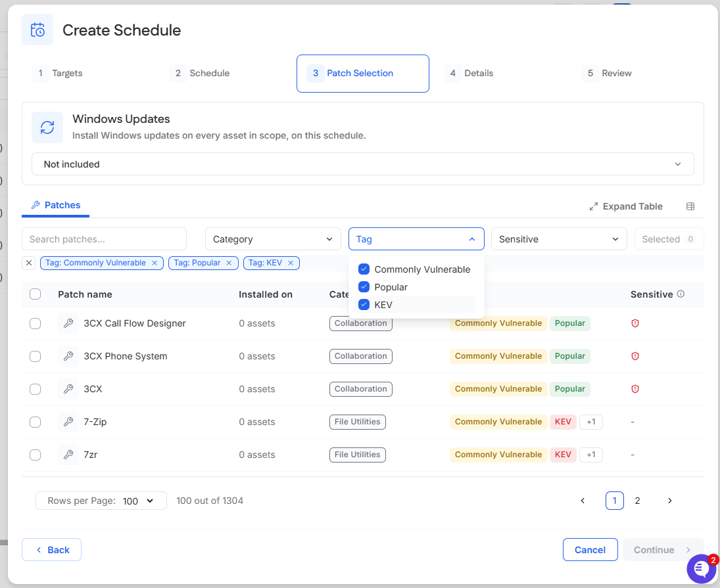
Task: Click the wrench icon beside 7-Zip
Action: tap(68, 422)
